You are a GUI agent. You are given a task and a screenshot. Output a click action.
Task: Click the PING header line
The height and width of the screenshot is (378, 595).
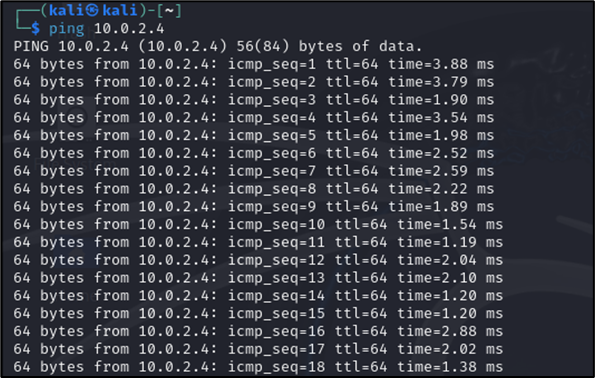[x=218, y=46]
